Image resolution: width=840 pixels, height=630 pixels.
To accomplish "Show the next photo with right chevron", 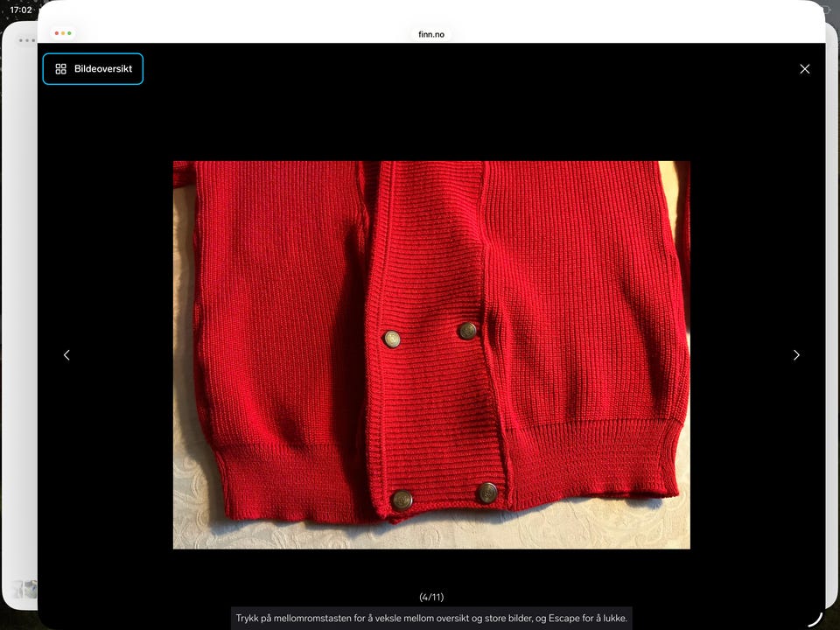I will coord(796,354).
